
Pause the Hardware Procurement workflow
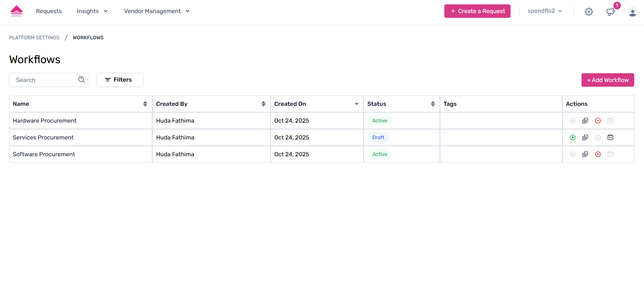tap(598, 121)
